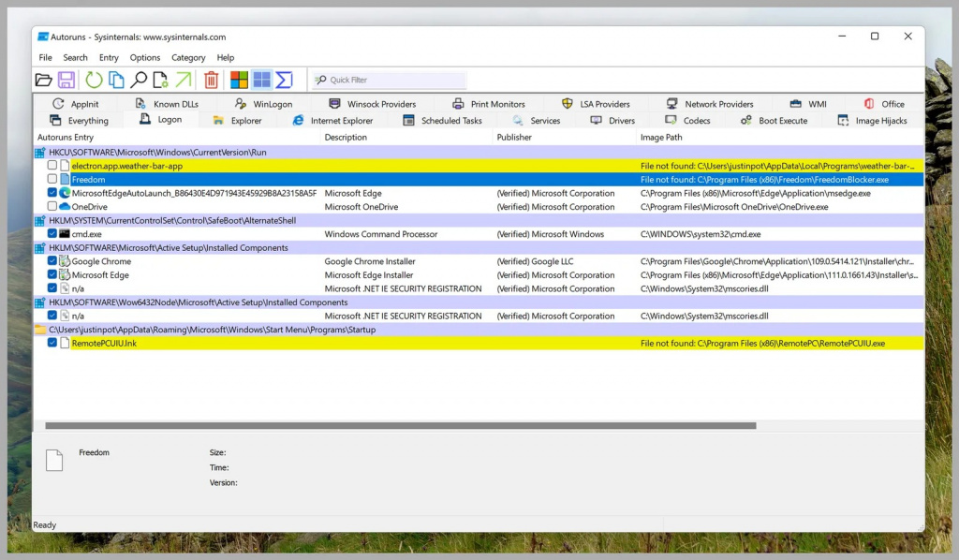This screenshot has height=560, width=959.
Task: Uncheck the cmd.exe entry checkbox
Action: coord(52,234)
